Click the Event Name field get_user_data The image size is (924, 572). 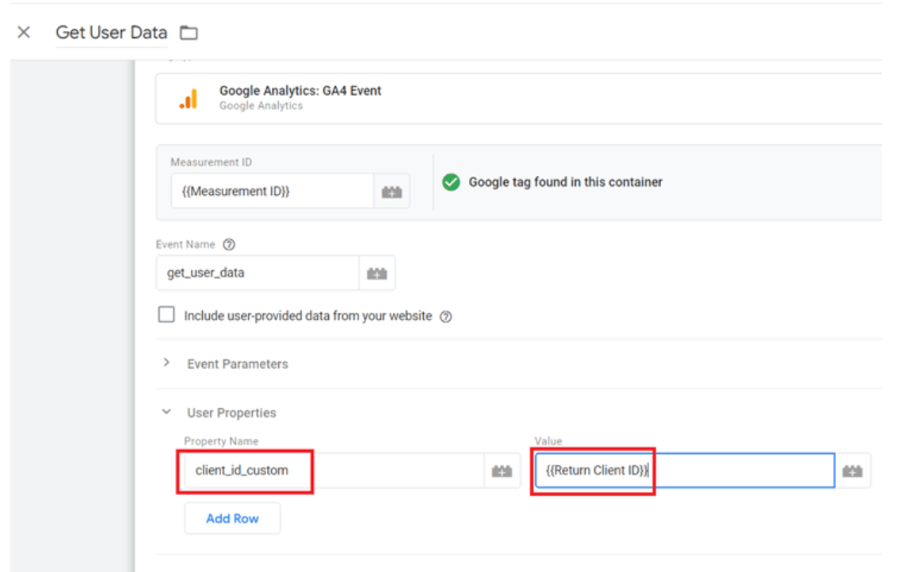click(x=258, y=273)
